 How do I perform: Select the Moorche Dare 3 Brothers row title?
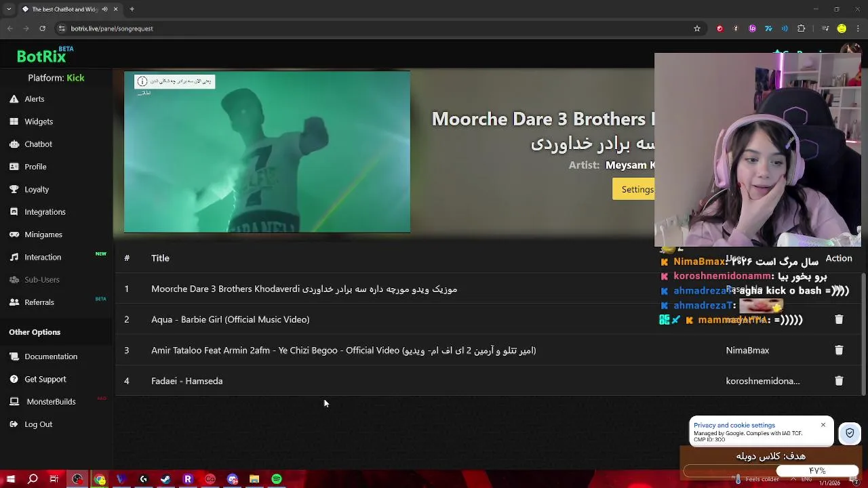(x=304, y=289)
